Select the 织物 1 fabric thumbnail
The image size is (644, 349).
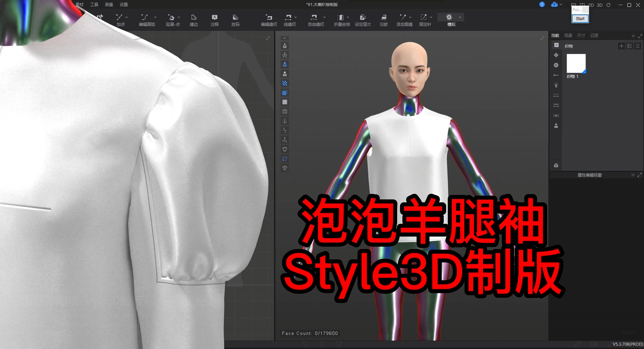coord(576,63)
